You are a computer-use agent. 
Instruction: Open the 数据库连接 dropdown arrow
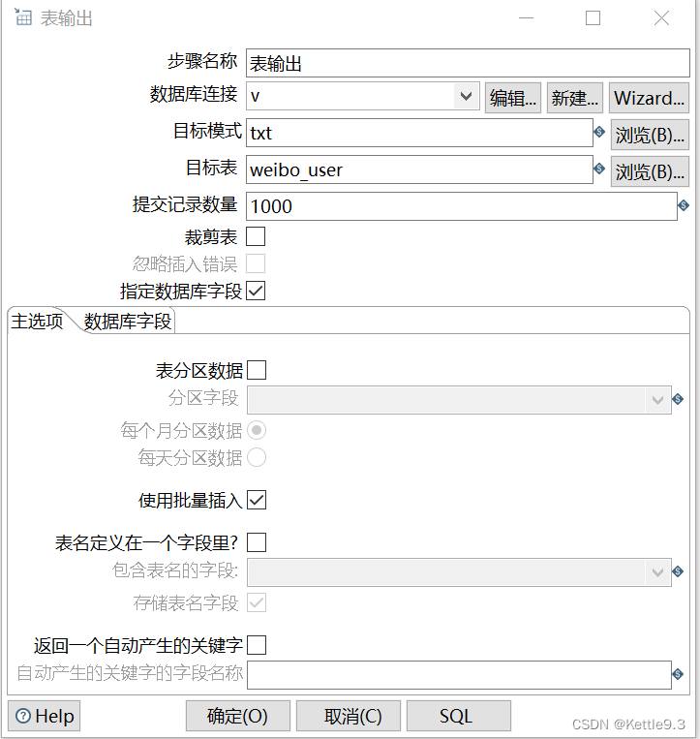tap(467, 96)
